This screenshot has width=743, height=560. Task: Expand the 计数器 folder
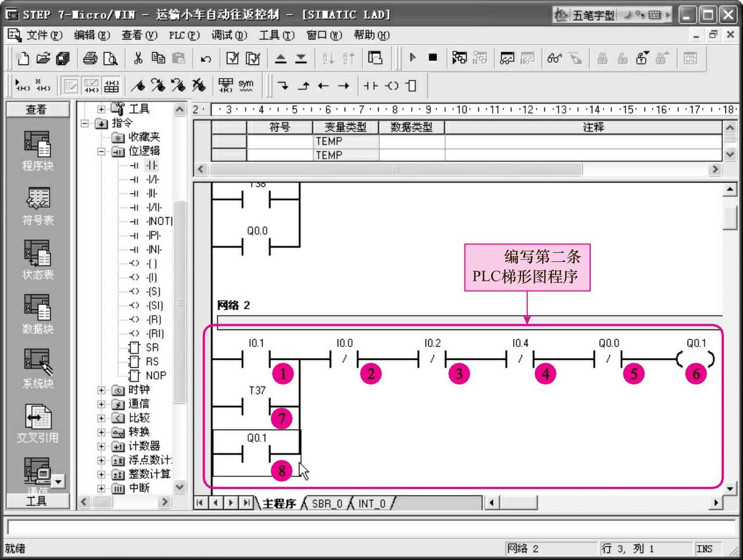[101, 446]
